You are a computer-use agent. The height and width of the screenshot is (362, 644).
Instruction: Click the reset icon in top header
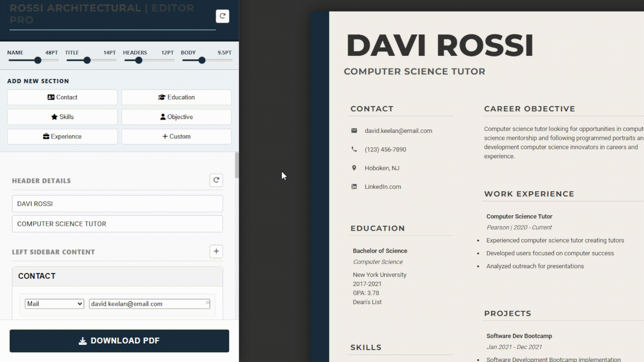[222, 16]
